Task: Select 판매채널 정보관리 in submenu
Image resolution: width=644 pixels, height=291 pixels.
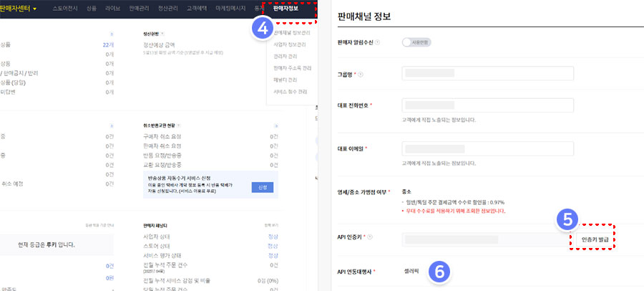Action: [x=292, y=32]
